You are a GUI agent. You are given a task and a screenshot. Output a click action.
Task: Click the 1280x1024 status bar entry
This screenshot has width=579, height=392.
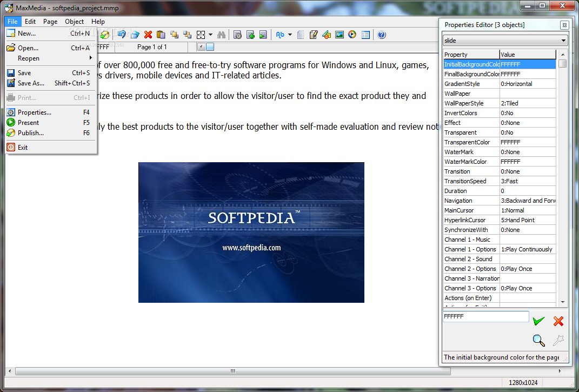523,382
